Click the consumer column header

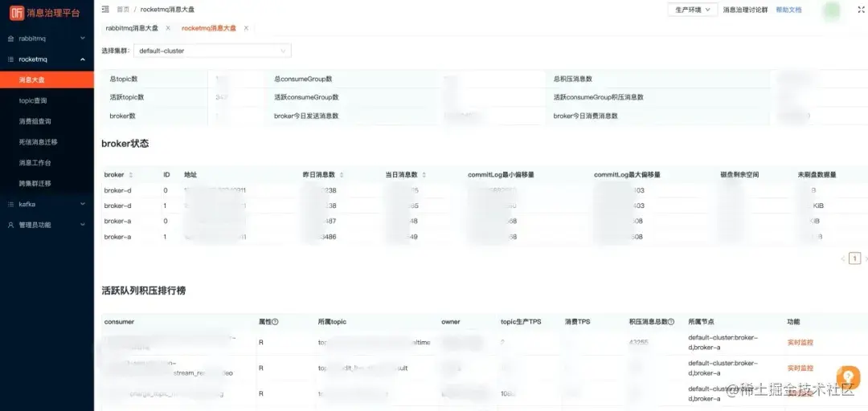tap(119, 321)
